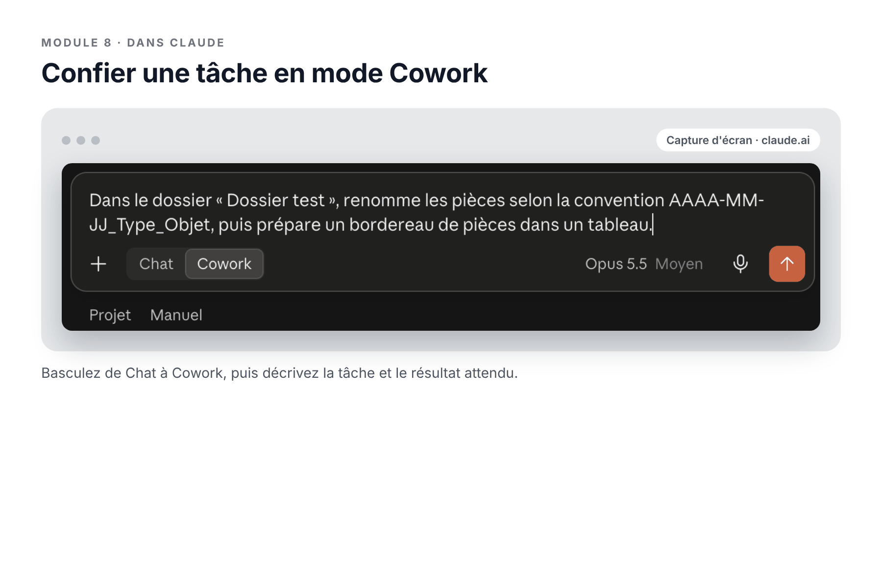
Task: Click the caption 'Basculez de Chat à Cowork'
Action: coord(133,373)
